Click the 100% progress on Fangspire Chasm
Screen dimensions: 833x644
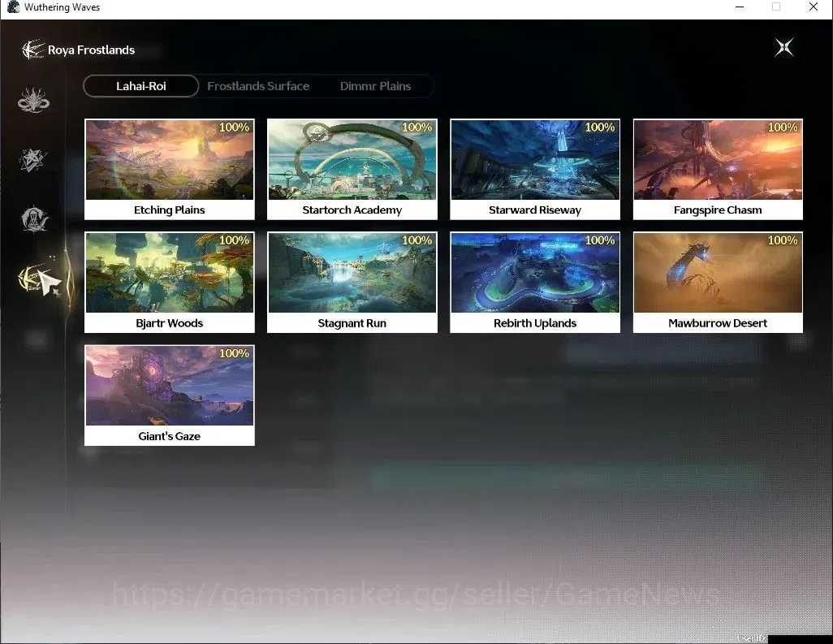pyautogui.click(x=783, y=128)
